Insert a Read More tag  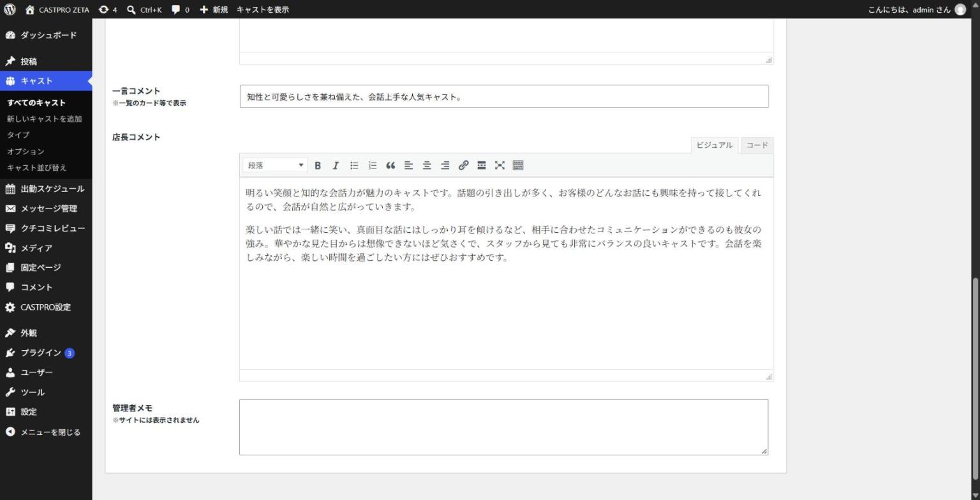point(482,165)
